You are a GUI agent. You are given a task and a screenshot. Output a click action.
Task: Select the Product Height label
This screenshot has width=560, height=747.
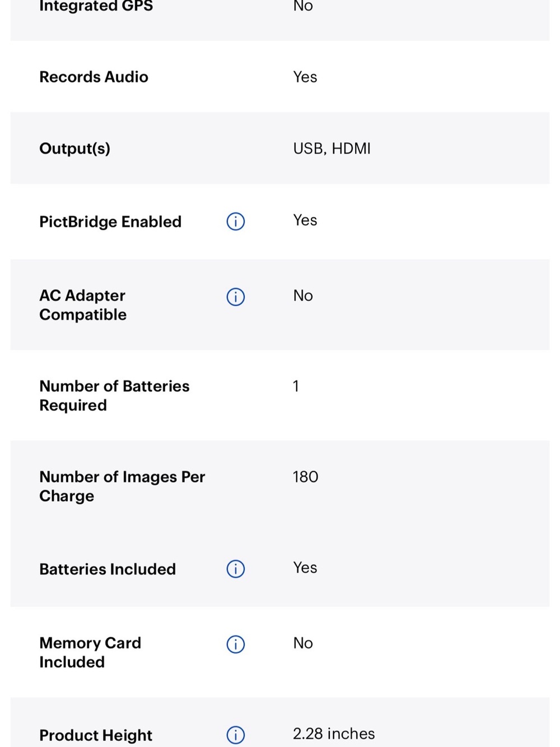(x=96, y=735)
